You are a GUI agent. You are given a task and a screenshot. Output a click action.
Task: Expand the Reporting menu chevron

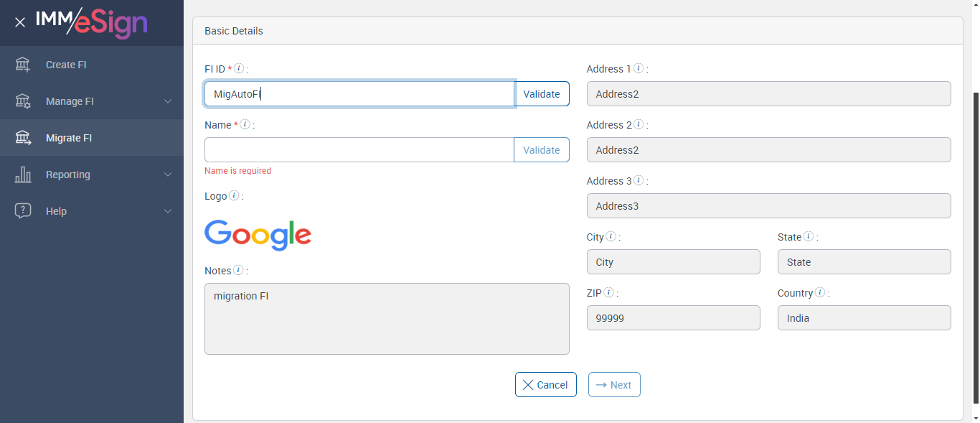coord(168,175)
